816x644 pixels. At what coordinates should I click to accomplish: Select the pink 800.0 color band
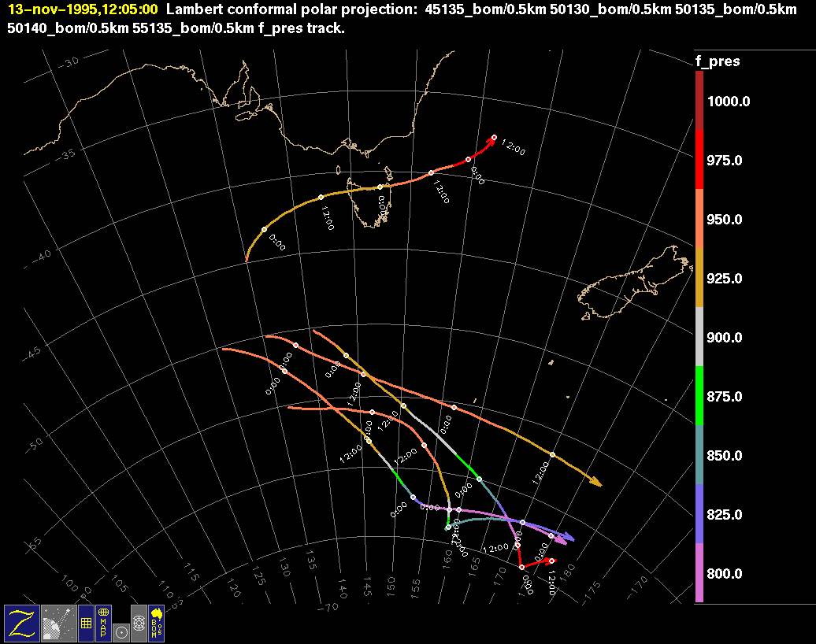coord(699,572)
